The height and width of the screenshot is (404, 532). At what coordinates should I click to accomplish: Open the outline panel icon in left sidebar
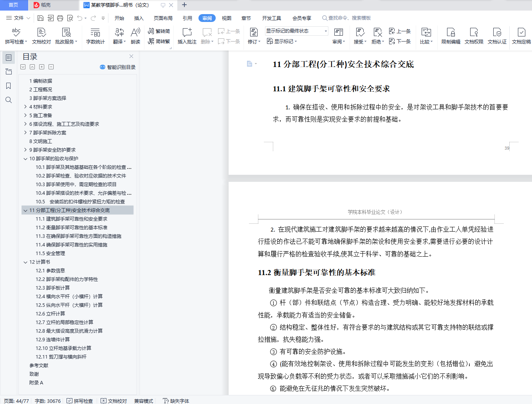click(9, 58)
